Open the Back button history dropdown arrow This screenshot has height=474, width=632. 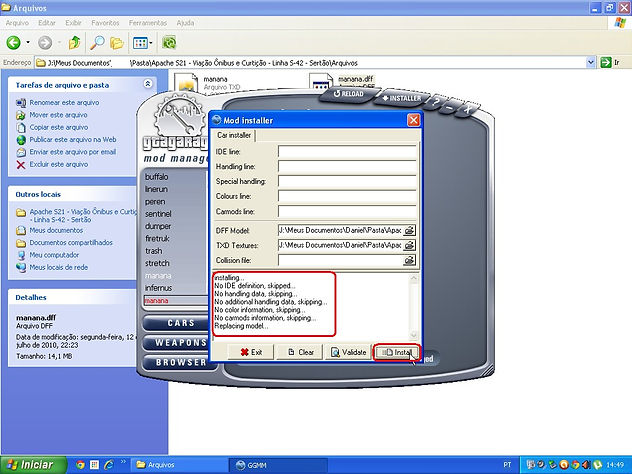pyautogui.click(x=28, y=42)
